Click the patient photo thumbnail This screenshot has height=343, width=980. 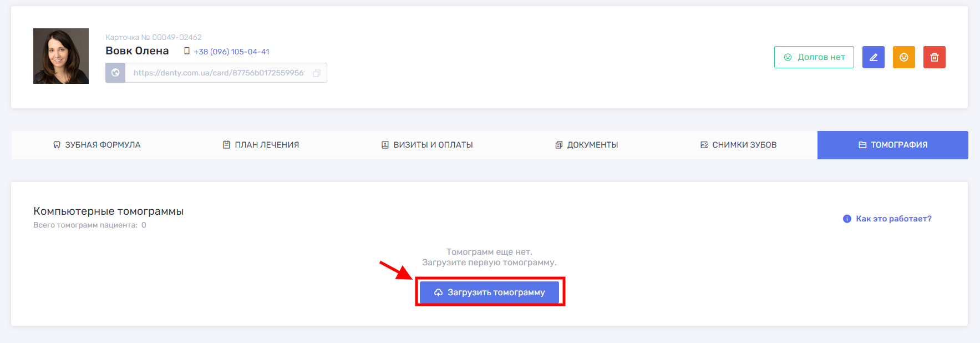61,56
